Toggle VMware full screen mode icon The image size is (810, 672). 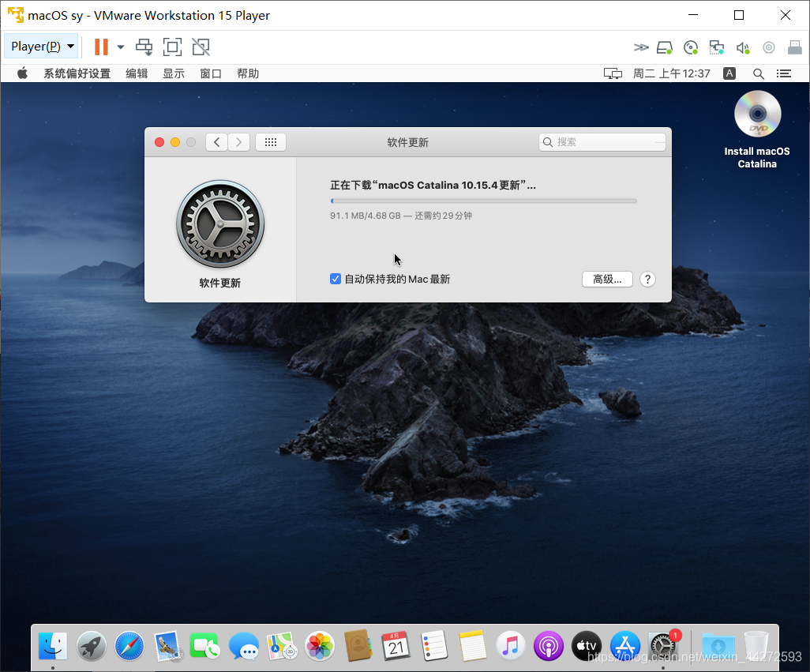[172, 47]
